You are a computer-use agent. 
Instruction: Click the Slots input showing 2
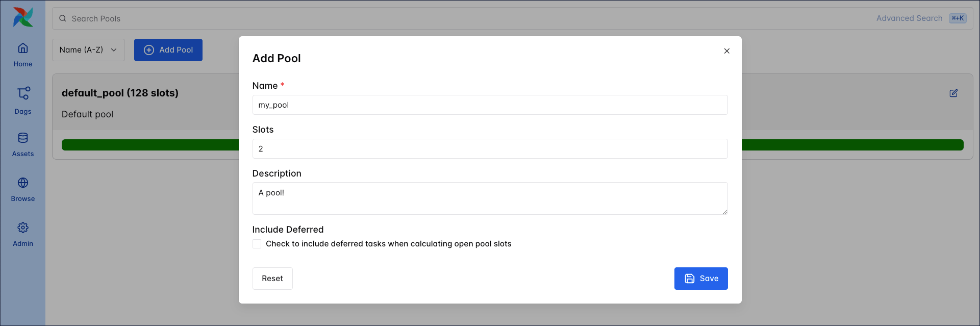coord(489,148)
